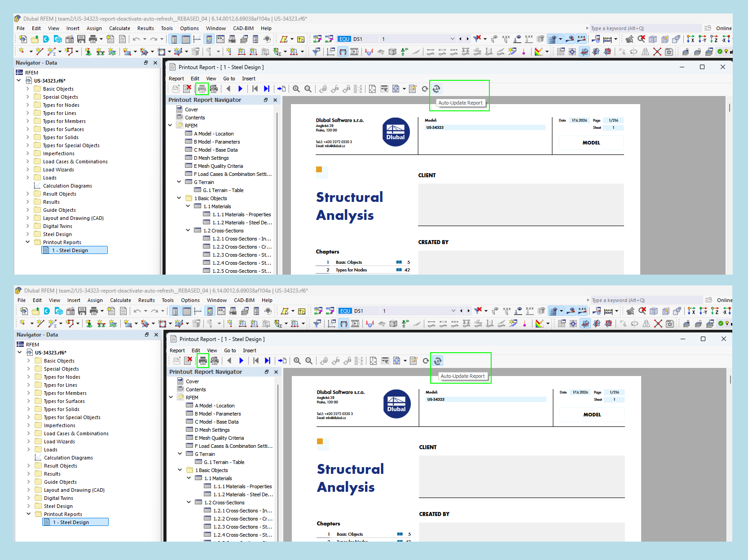This screenshot has height=560, width=748.
Task: Collapse RFEM node in lower report navigator
Action: click(x=171, y=398)
